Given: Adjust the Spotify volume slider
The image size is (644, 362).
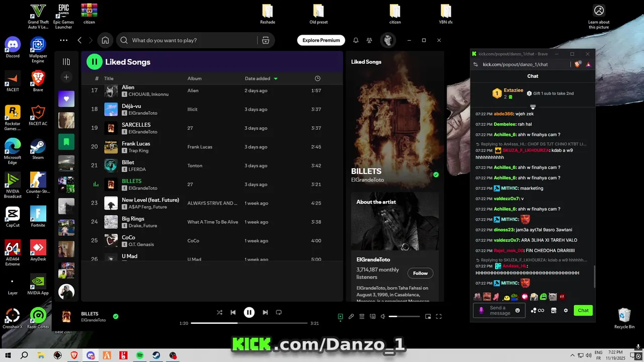Looking at the screenshot, I should (x=404, y=316).
